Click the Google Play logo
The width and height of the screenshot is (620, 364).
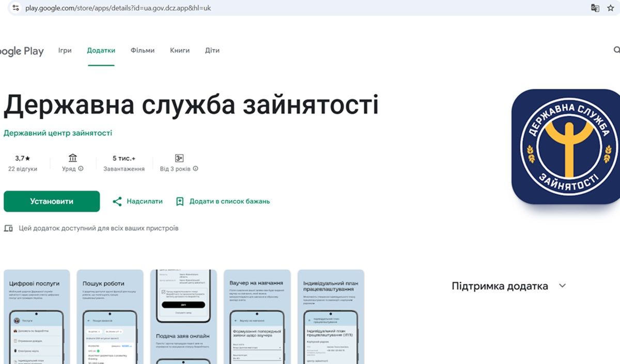pos(21,50)
